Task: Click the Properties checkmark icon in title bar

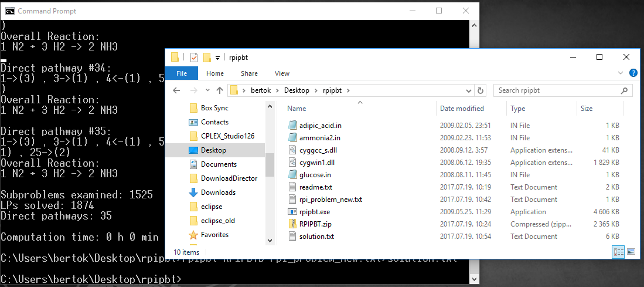Action: click(194, 58)
